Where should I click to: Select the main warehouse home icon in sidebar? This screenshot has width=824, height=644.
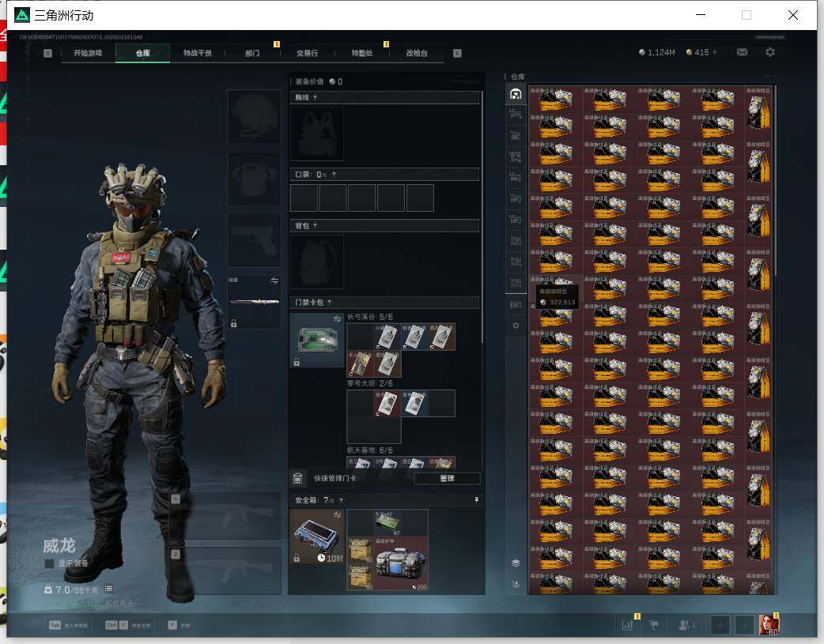(516, 94)
